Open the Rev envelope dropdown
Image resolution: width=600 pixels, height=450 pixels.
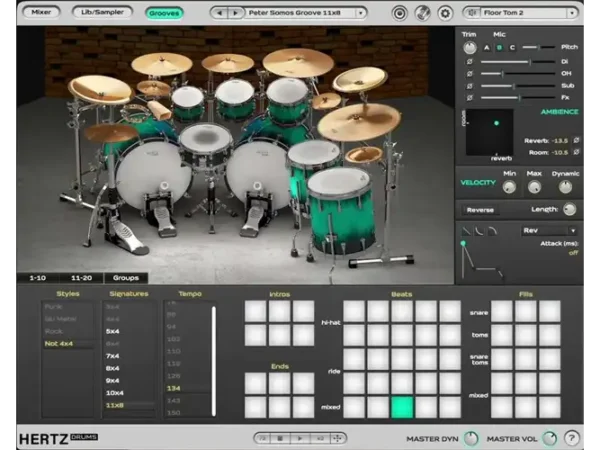click(x=549, y=231)
